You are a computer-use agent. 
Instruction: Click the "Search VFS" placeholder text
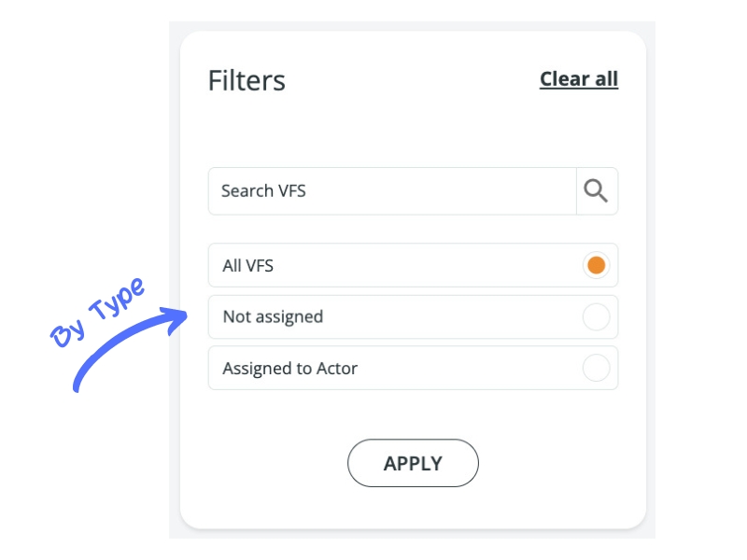263,191
